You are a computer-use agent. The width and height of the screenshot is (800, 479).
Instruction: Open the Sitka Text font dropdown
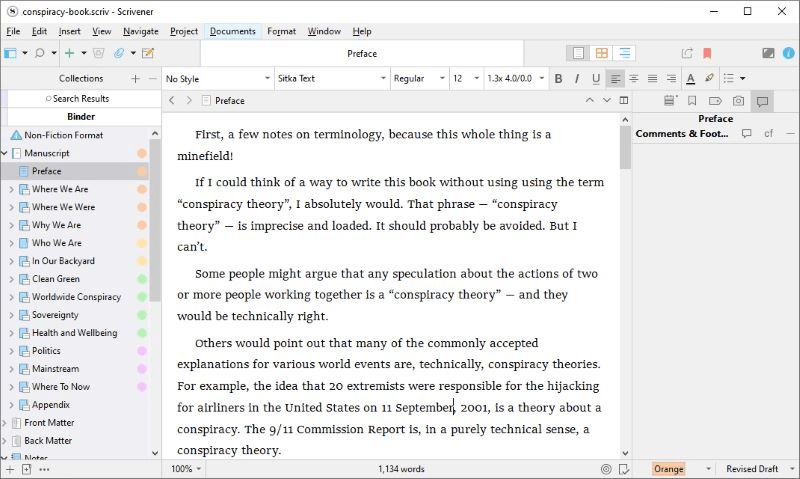pyautogui.click(x=331, y=78)
